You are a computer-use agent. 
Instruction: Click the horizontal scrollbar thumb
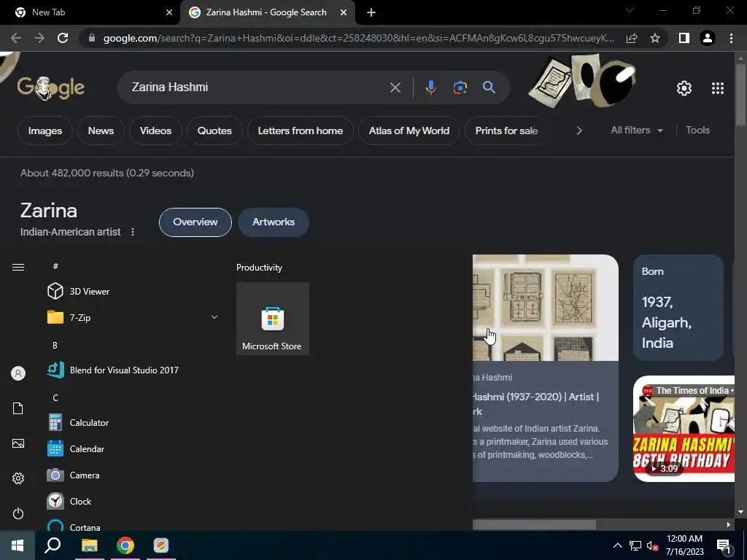click(534, 524)
